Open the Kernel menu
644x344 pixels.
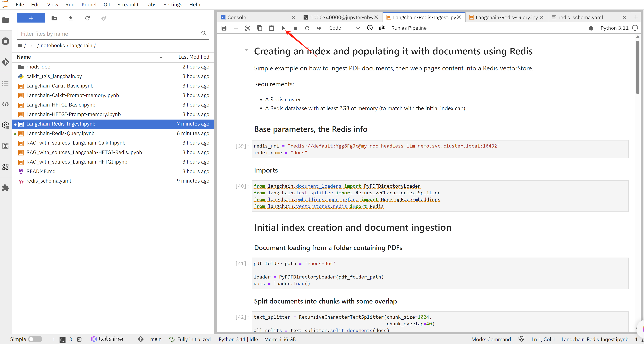click(89, 5)
